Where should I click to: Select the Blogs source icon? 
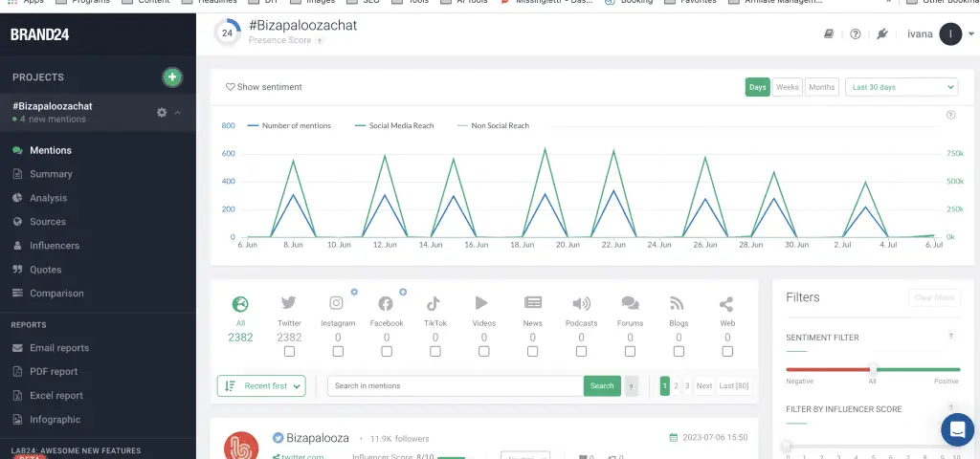677,303
